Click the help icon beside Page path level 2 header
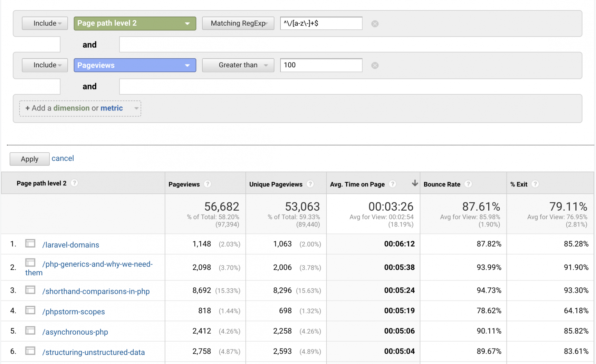The width and height of the screenshot is (596, 364). (75, 183)
